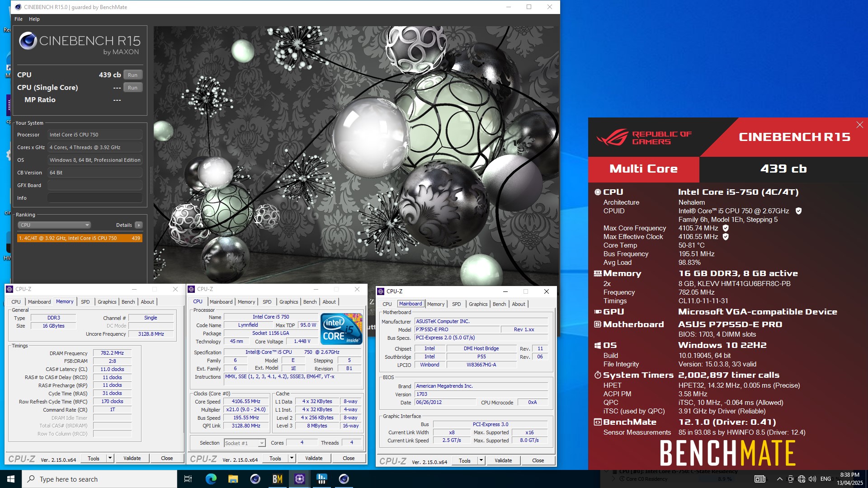This screenshot has width=868, height=488.
Task: Launch Microsoft Edge from the taskbar
Action: (x=211, y=479)
